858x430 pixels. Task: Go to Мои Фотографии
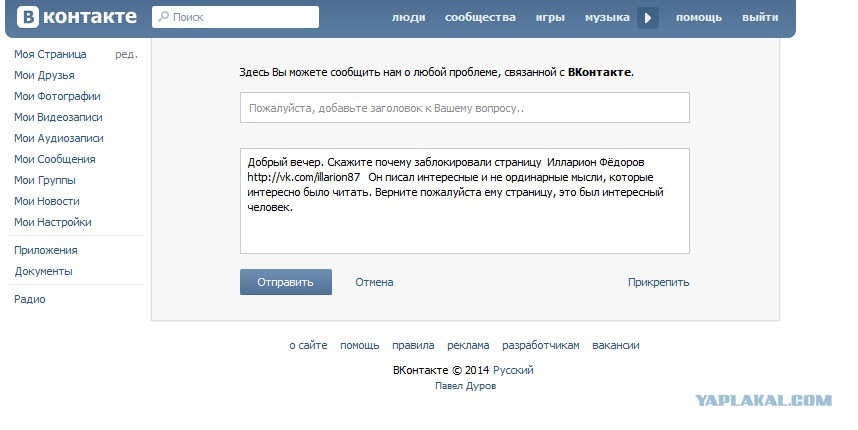57,96
